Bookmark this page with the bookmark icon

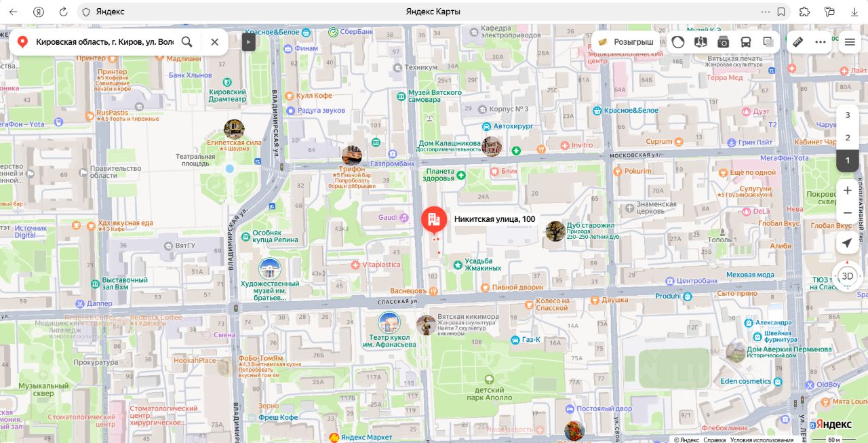tap(781, 12)
